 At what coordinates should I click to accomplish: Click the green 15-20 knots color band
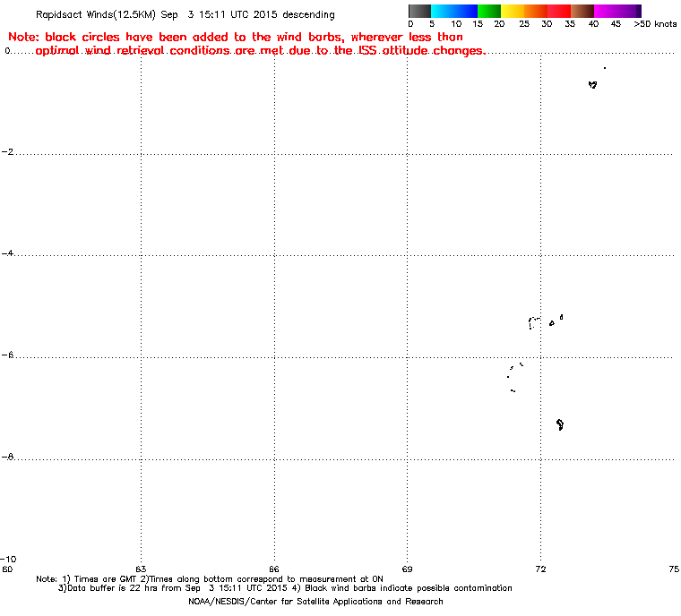click(489, 12)
